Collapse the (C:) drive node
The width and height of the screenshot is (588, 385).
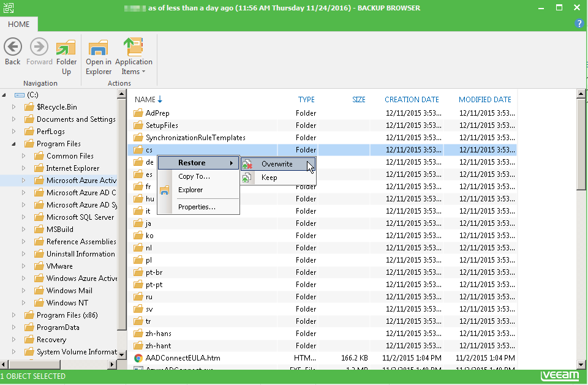click(4, 95)
